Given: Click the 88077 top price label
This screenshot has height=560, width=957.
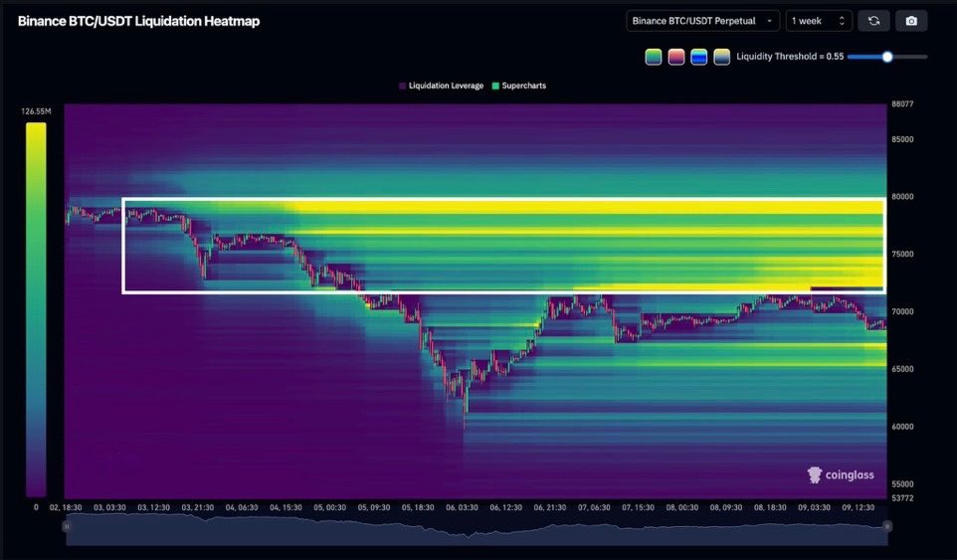Looking at the screenshot, I should point(902,104).
